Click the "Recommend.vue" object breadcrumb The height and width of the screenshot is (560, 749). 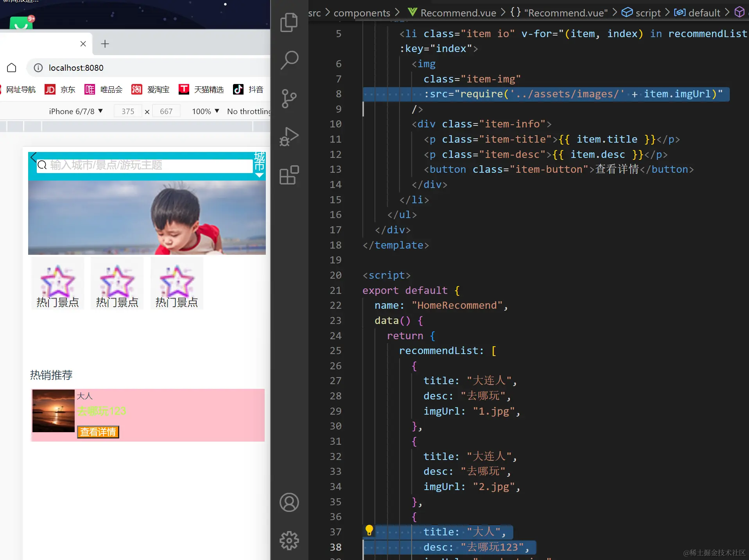[x=559, y=13]
